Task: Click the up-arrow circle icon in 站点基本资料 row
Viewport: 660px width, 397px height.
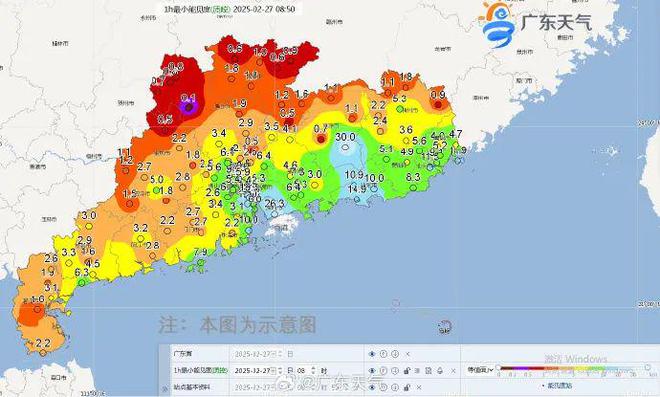Action: [383, 387]
